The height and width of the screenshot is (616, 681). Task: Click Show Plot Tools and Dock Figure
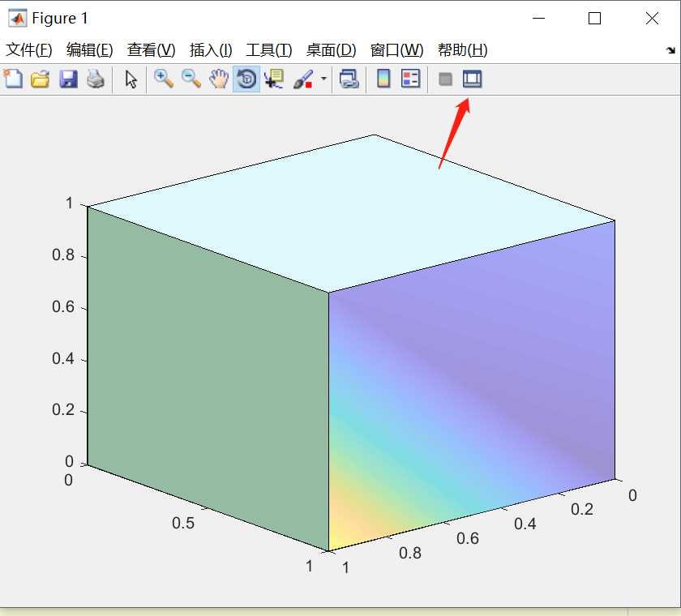click(x=473, y=79)
